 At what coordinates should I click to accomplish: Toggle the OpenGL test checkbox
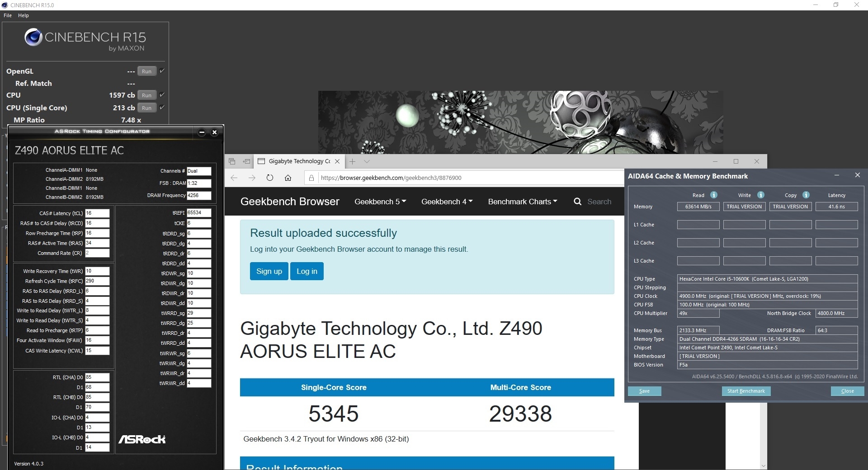coord(162,70)
